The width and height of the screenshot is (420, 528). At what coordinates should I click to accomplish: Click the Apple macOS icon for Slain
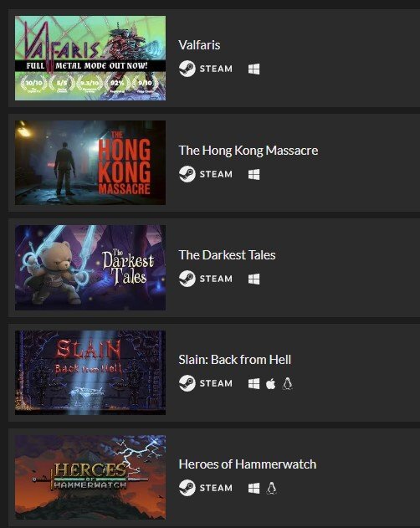[x=270, y=383]
